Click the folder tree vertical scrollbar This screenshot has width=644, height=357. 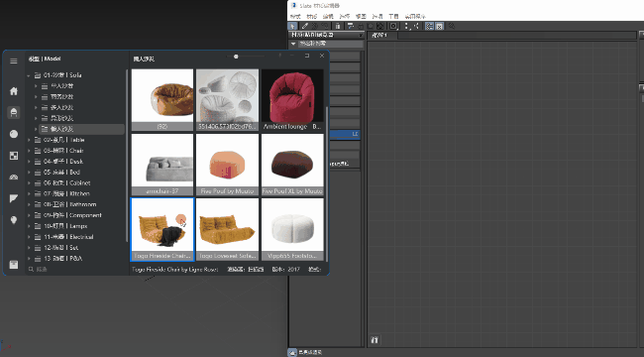click(127, 157)
